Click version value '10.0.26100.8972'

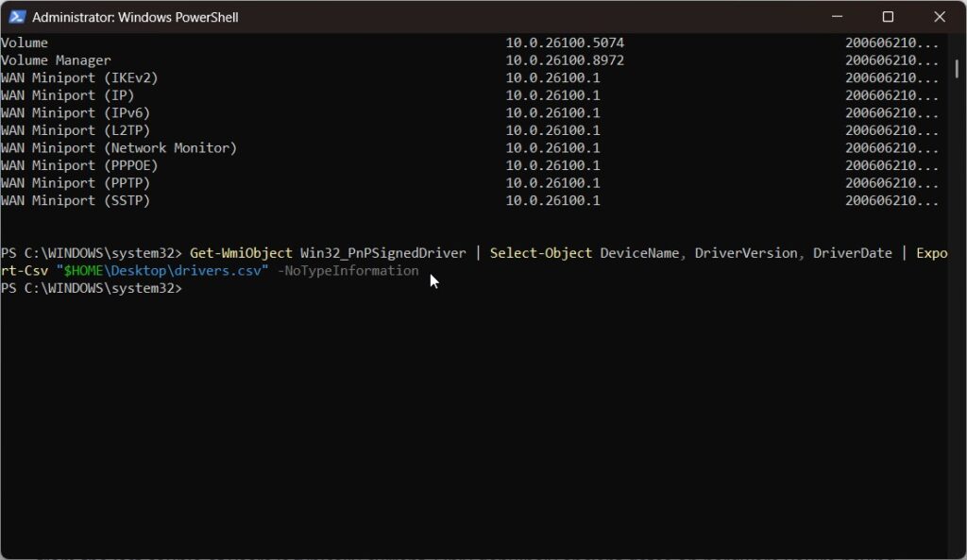[x=565, y=60]
